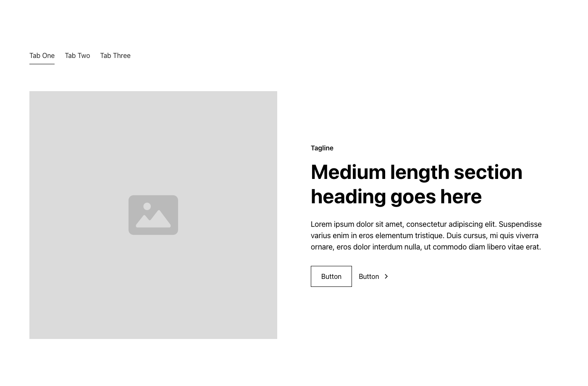This screenshot has height=386, width=588.
Task: Follow the borderless Button text link
Action: coord(369,276)
